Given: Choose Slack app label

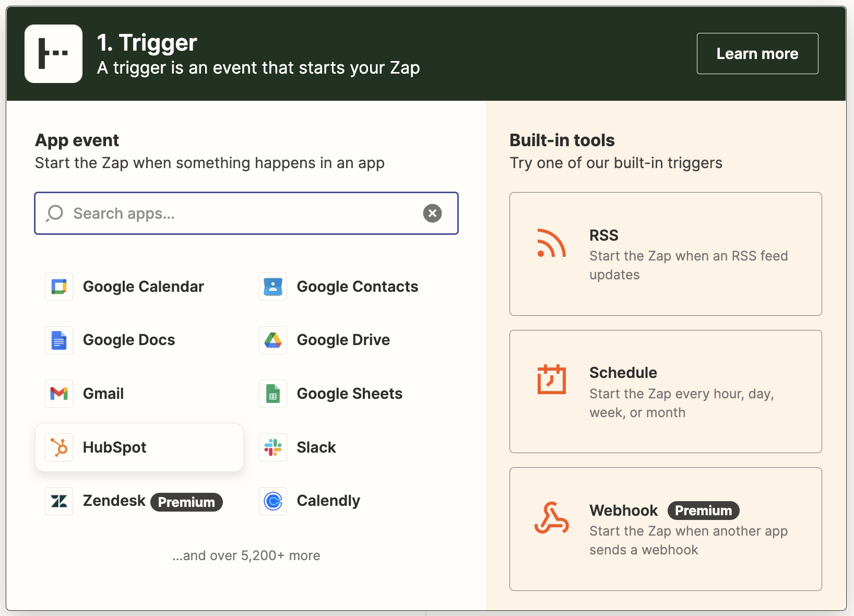Looking at the screenshot, I should click(x=316, y=447).
